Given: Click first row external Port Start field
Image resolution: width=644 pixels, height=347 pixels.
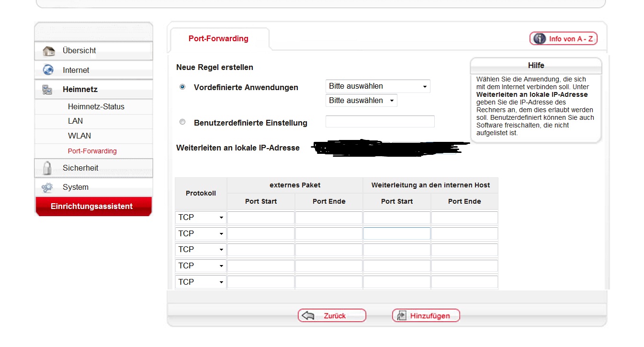Looking at the screenshot, I should tap(261, 218).
